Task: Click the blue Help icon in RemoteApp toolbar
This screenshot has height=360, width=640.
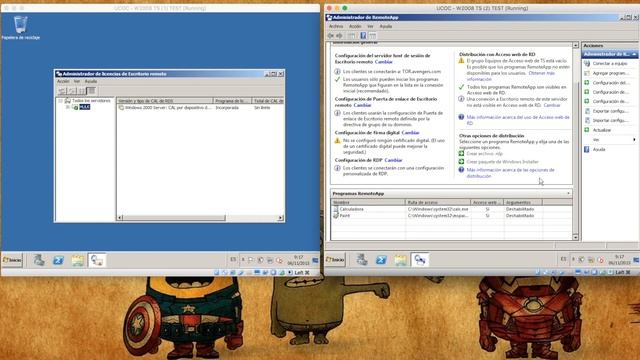Action: coord(363,36)
